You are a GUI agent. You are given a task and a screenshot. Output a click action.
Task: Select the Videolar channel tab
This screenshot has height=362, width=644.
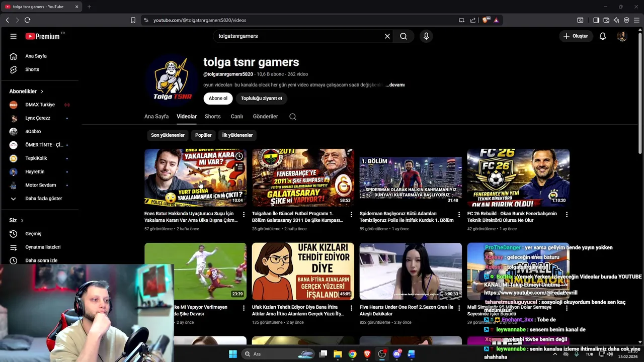(x=187, y=117)
